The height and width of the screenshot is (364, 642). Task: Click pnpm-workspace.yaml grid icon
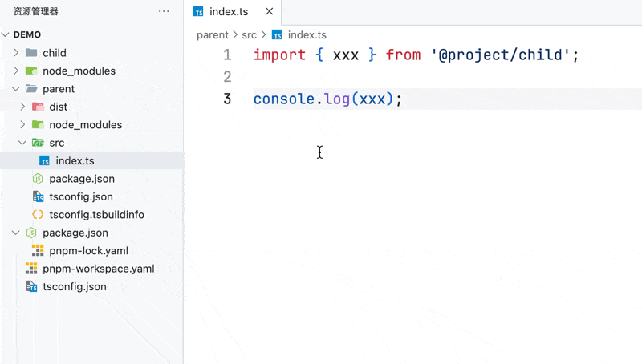point(31,269)
